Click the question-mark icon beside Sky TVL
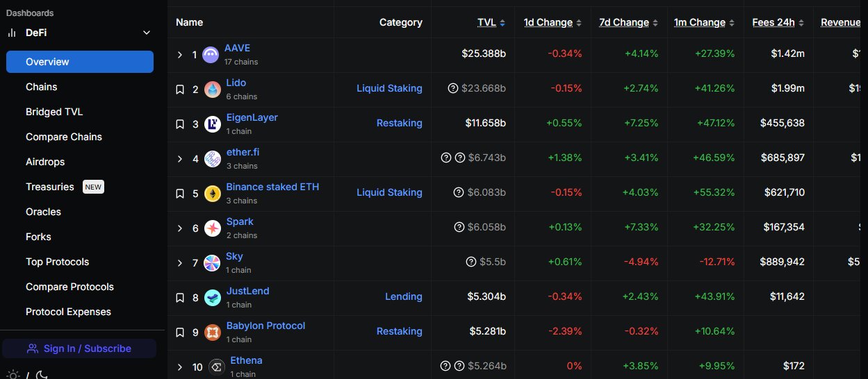Screen dimensions: 868x379 pyautogui.click(x=472, y=262)
